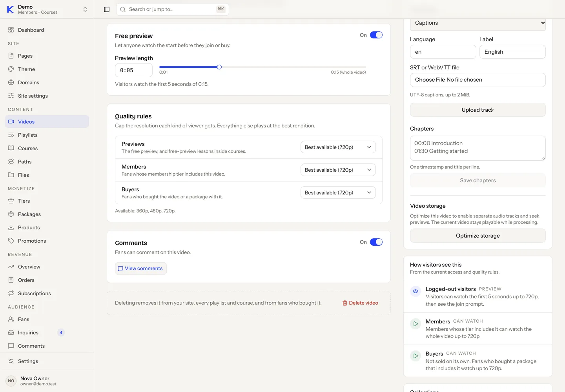Click the Chapters text area
Screen dimensions: 565x392
pyautogui.click(x=478, y=148)
